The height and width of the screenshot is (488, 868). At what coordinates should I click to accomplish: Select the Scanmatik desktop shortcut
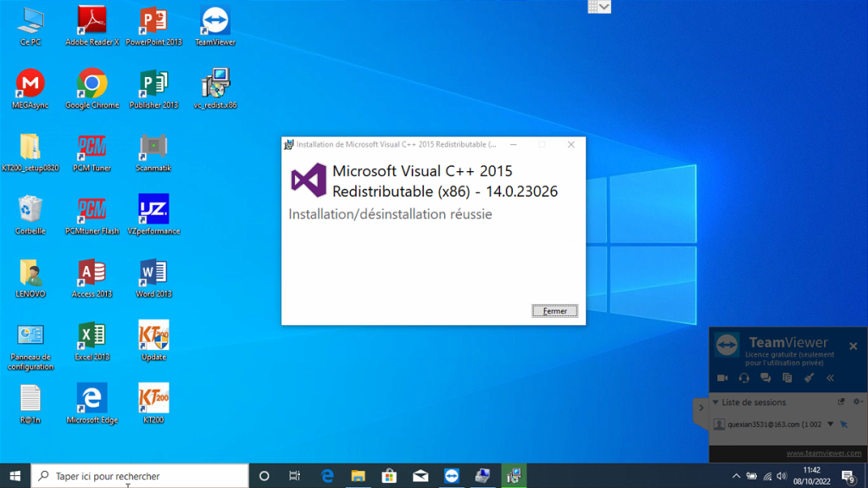(x=153, y=152)
